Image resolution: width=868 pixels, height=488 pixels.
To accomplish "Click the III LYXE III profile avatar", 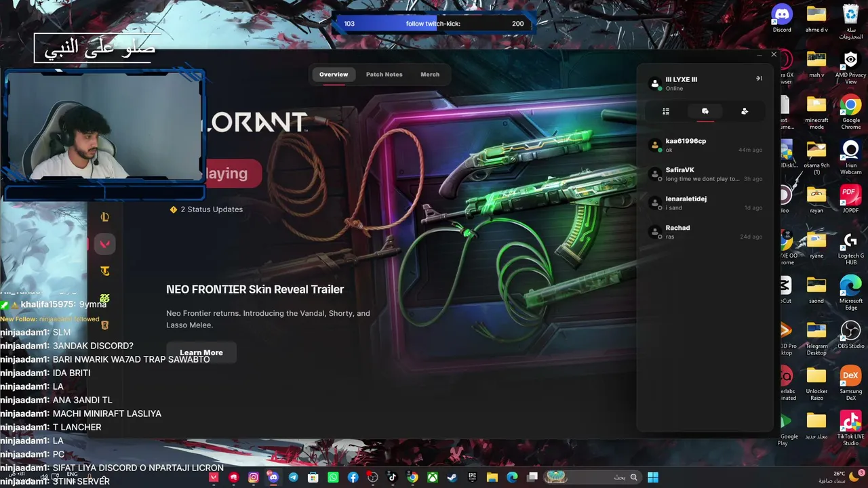I will click(655, 83).
